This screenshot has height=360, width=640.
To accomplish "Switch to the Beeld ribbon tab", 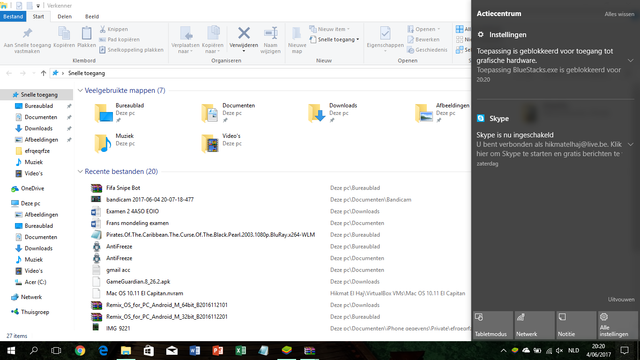I will pyautogui.click(x=92, y=16).
